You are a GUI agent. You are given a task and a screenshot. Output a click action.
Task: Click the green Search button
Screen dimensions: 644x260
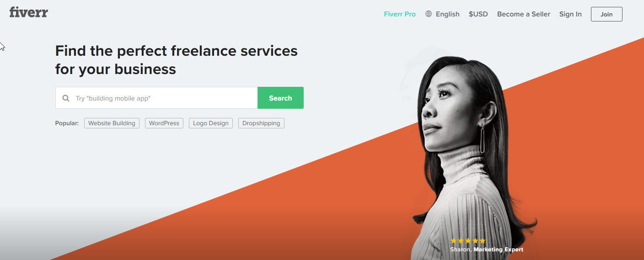280,98
